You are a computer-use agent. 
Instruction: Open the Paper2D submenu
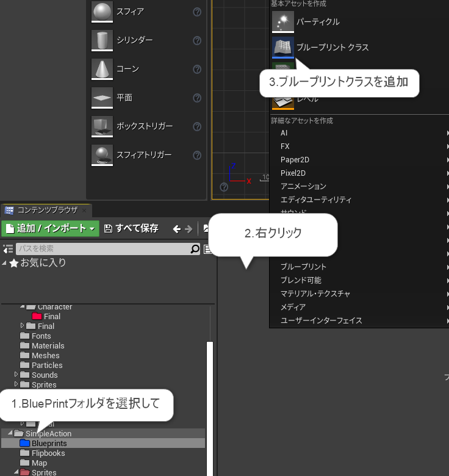(x=359, y=160)
